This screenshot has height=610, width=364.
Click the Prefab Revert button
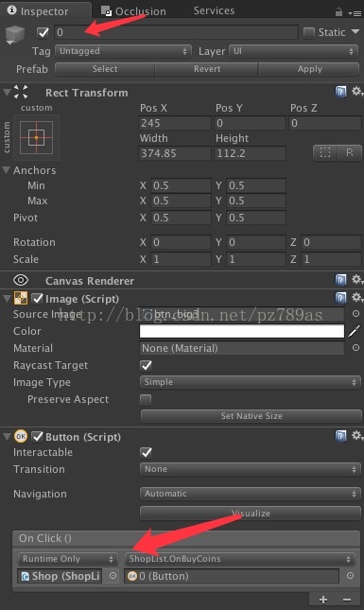coord(207,69)
